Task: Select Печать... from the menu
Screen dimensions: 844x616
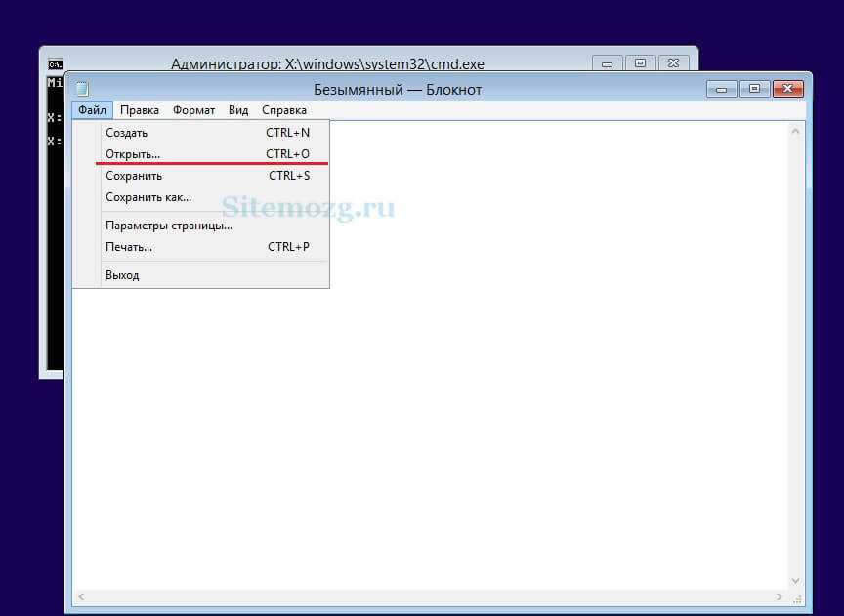Action: point(129,247)
